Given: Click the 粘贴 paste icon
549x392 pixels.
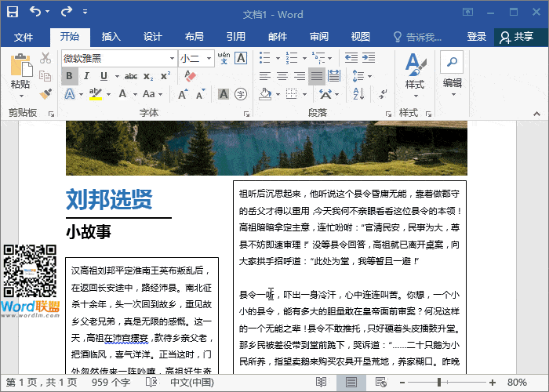Looking at the screenshot, I should tap(20, 65).
